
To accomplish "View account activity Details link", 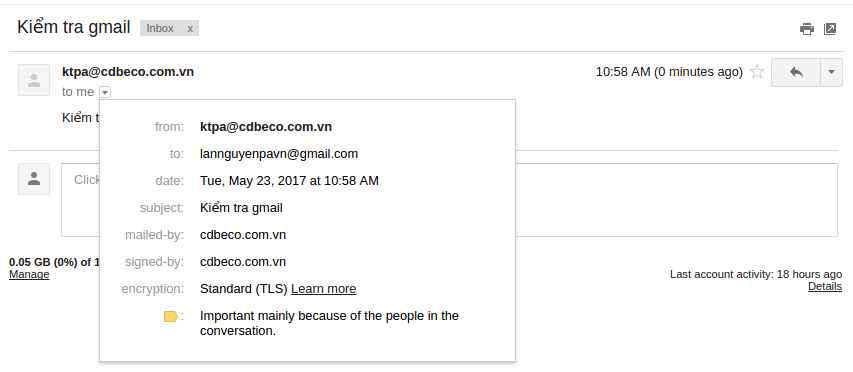I will pyautogui.click(x=825, y=286).
